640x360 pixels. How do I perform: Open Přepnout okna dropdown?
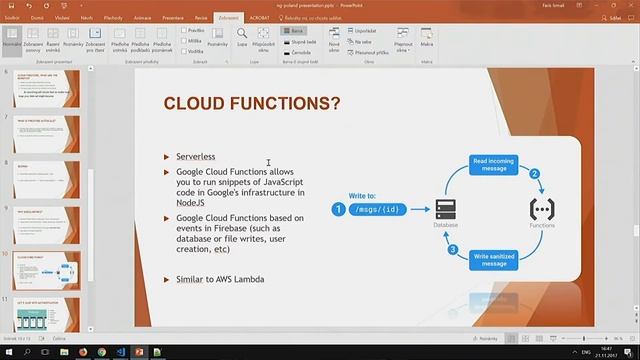(x=403, y=40)
